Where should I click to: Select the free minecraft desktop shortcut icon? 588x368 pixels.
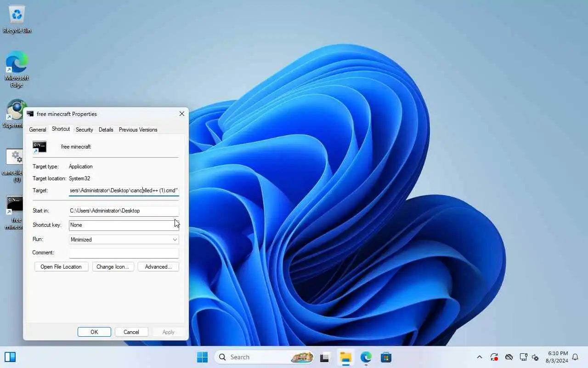coord(15,213)
